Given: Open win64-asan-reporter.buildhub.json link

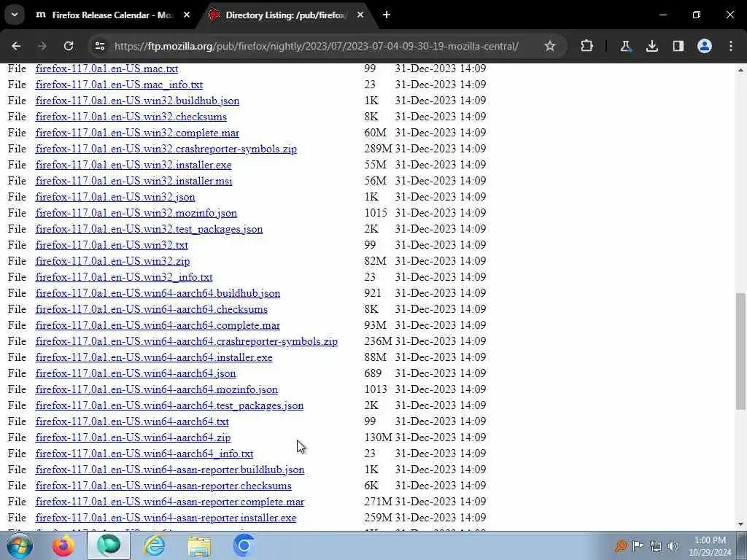Looking at the screenshot, I should 170,470.
